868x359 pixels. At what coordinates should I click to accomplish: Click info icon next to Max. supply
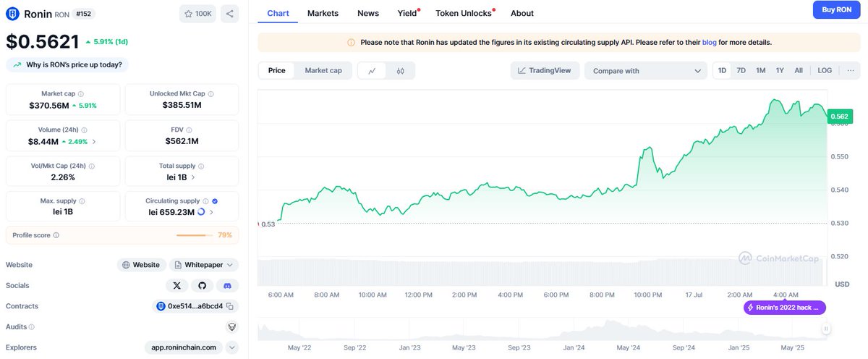coord(80,200)
